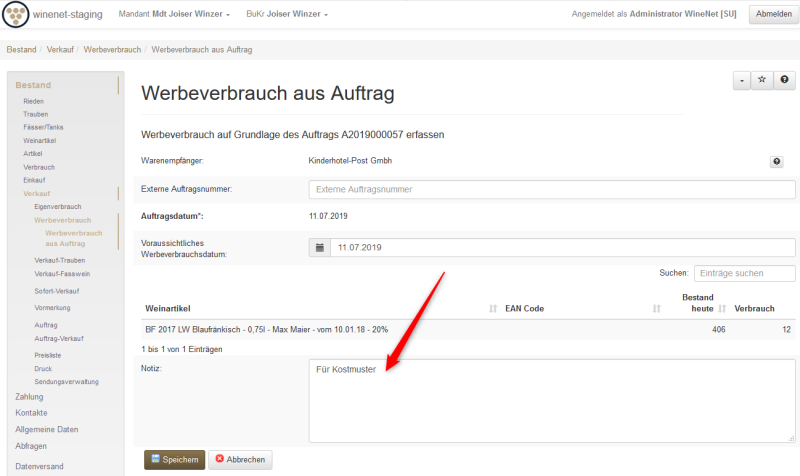Viewport: 800px width, 476px height.
Task: Open Datenversand sidebar section
Action: pyautogui.click(x=39, y=466)
